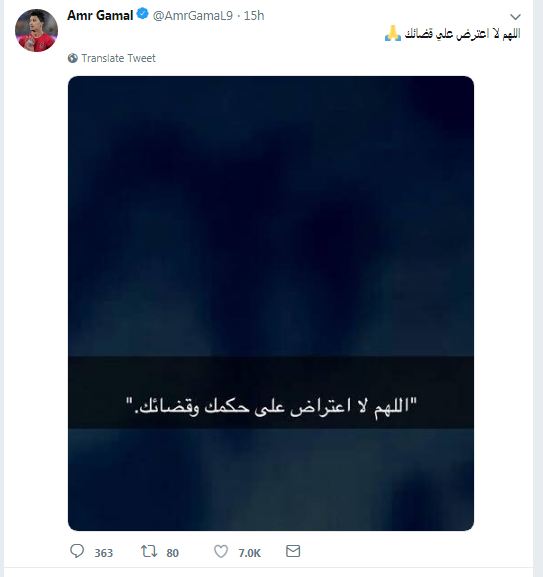Expand the tweet options chevron at top right

point(515,17)
